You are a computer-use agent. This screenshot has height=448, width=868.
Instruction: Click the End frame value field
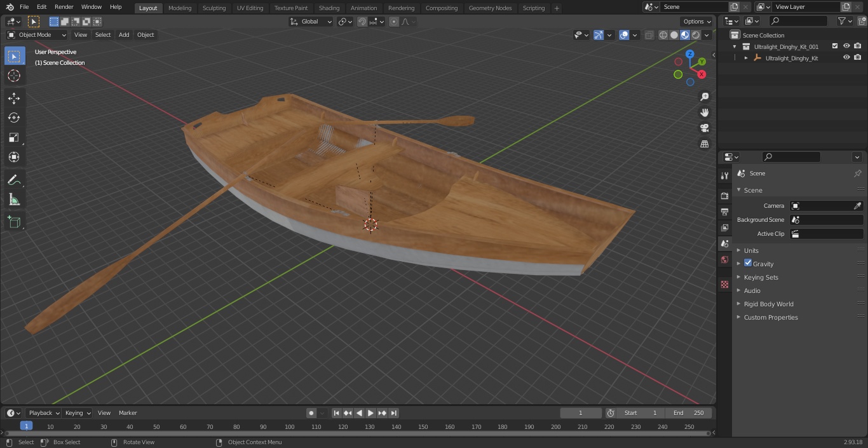pyautogui.click(x=689, y=413)
